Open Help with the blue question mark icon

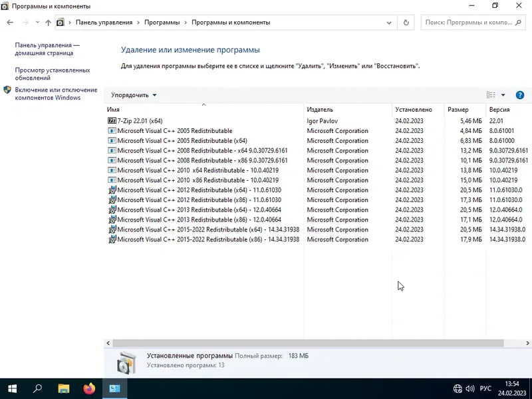[520, 94]
